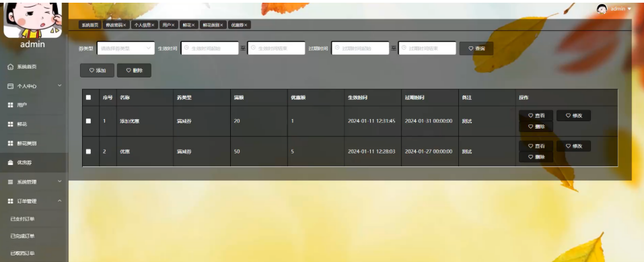Viewport: 644px width, 262px height.
Task: Expand 系统管理 with its chevron
Action: point(59,181)
